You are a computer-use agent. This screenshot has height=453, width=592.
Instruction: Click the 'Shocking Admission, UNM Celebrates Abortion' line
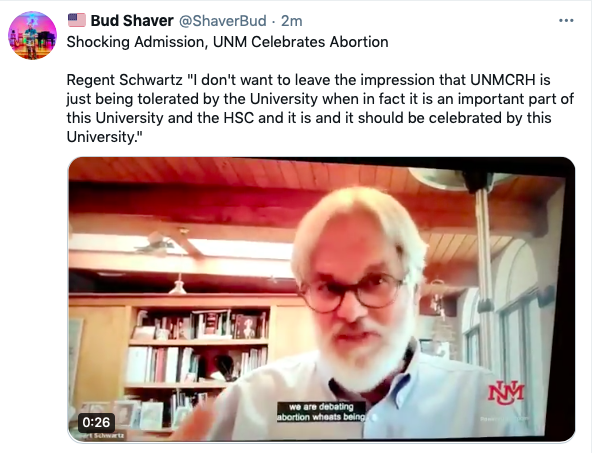tap(227, 42)
